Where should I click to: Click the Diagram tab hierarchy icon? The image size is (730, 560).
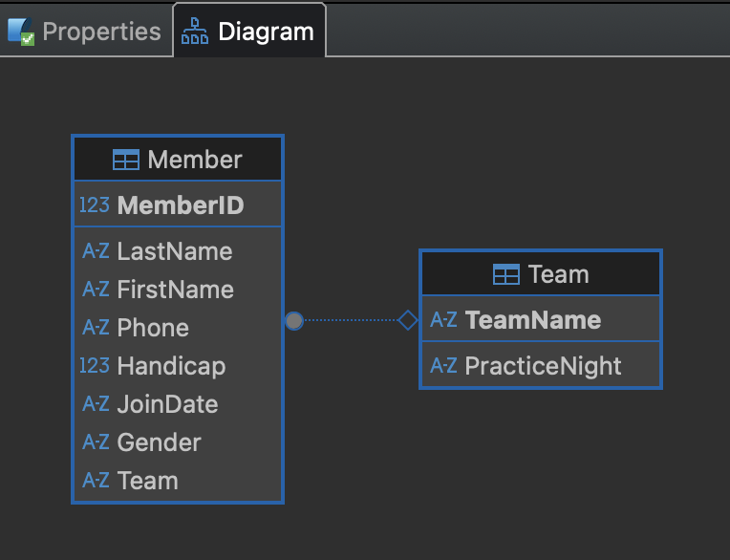tap(195, 31)
